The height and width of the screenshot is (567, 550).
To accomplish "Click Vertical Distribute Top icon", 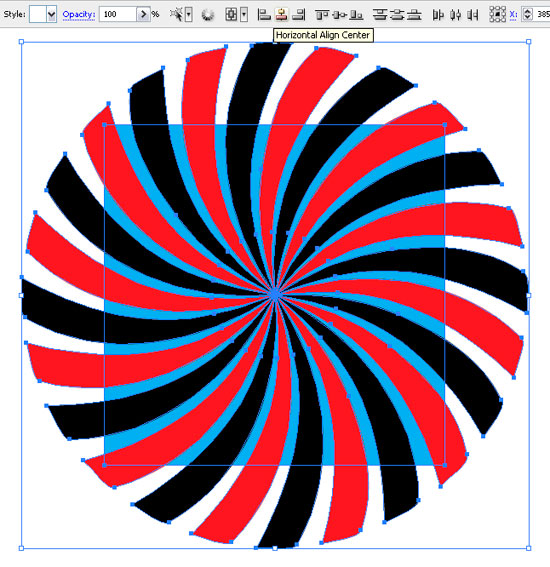I will [380, 15].
